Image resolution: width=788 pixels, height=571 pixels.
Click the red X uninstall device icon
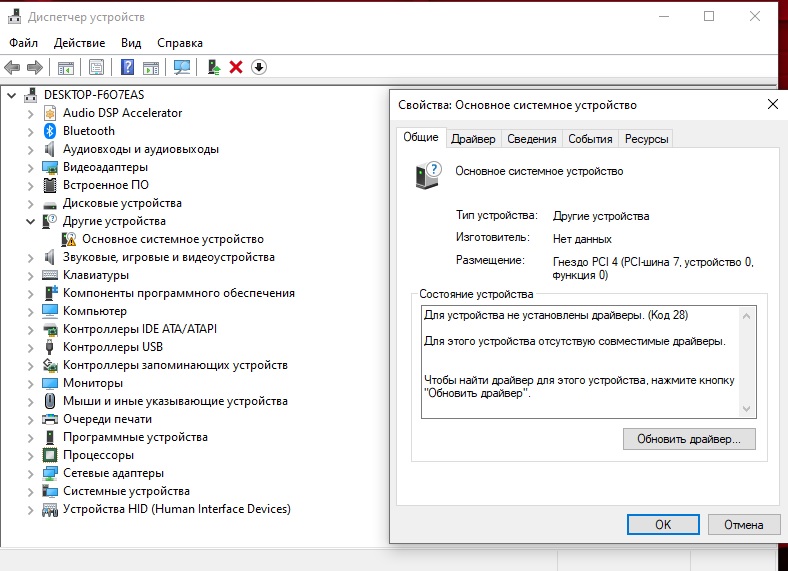tap(236, 67)
